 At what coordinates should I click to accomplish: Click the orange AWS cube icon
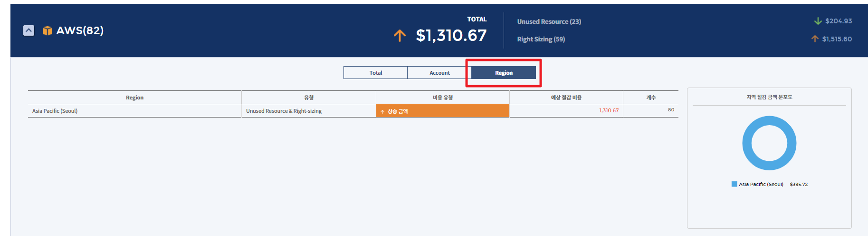[x=47, y=30]
